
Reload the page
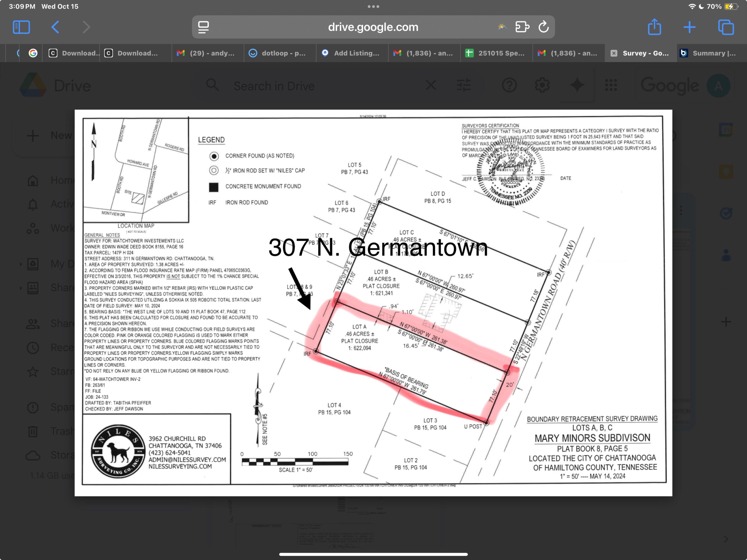tap(543, 27)
